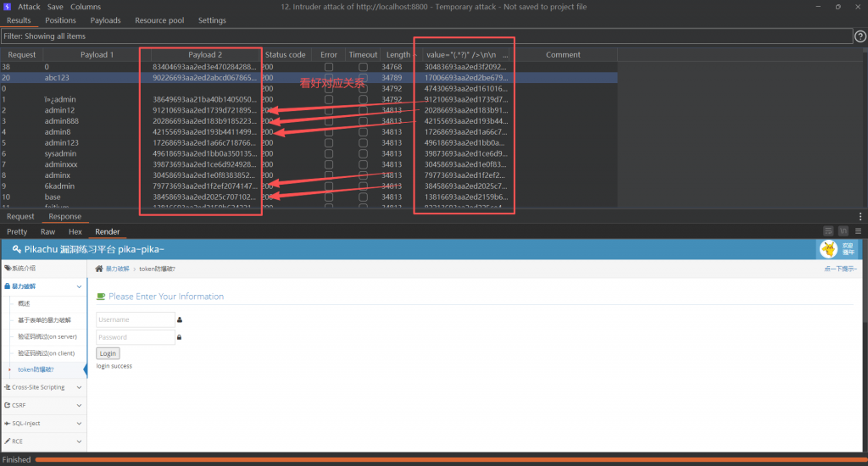This screenshot has width=868, height=466.
Task: Toggle Error checkbox for payload abc123 row
Action: 329,77
